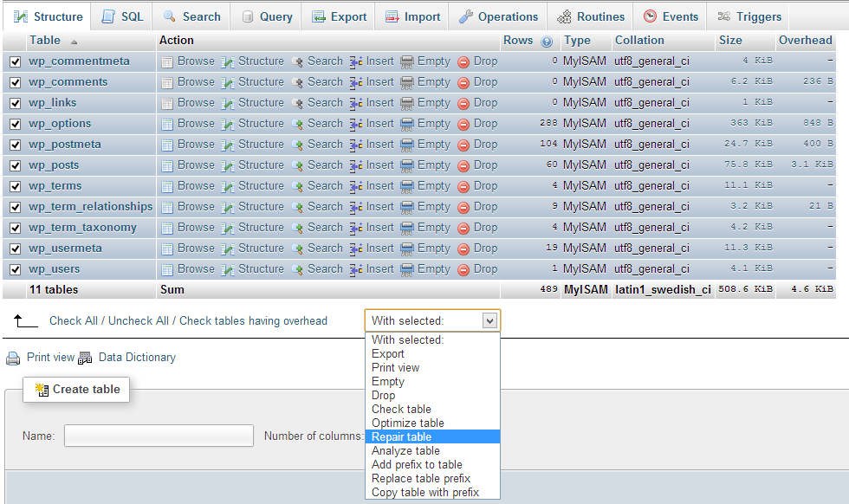This screenshot has width=849, height=504.
Task: Focus the new table Name input field
Action: [159, 436]
